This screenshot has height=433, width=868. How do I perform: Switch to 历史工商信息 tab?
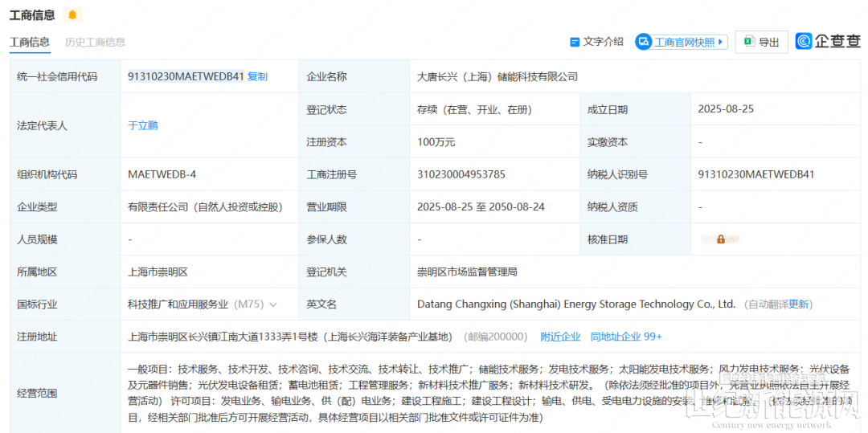(95, 42)
